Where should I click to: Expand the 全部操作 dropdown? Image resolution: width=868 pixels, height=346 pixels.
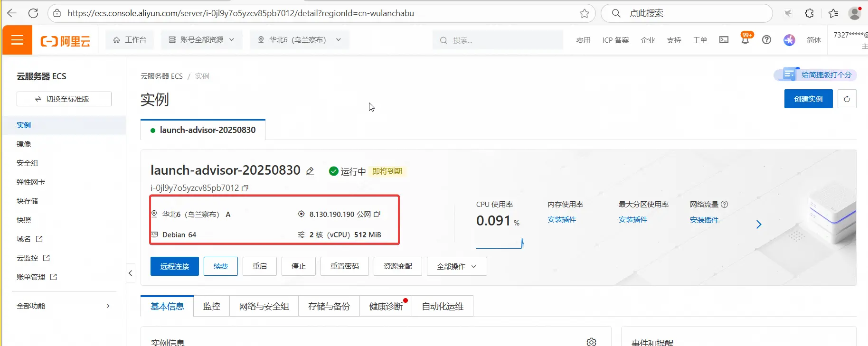pyautogui.click(x=456, y=266)
